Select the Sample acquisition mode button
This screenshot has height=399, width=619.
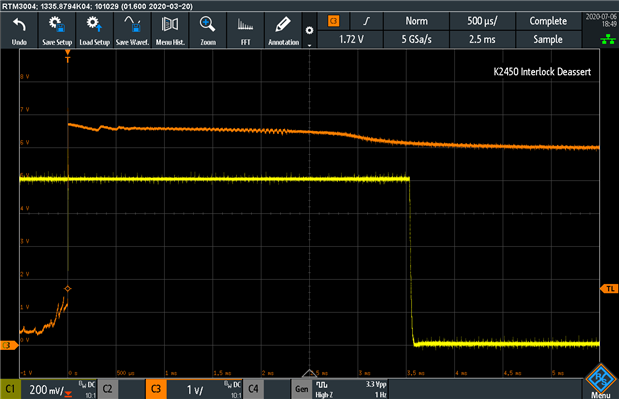(548, 39)
